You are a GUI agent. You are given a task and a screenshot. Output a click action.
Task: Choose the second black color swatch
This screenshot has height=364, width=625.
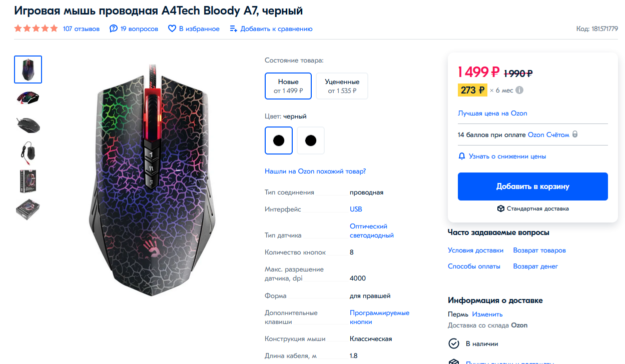[311, 140]
